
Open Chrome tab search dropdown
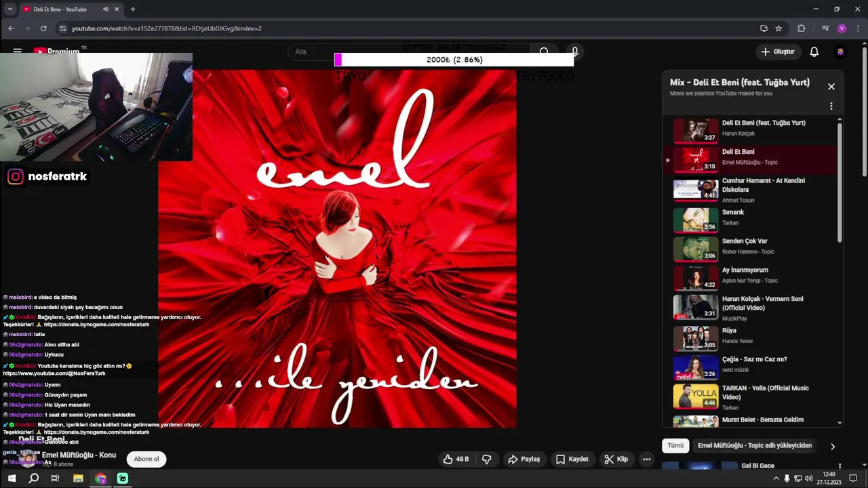tap(9, 9)
